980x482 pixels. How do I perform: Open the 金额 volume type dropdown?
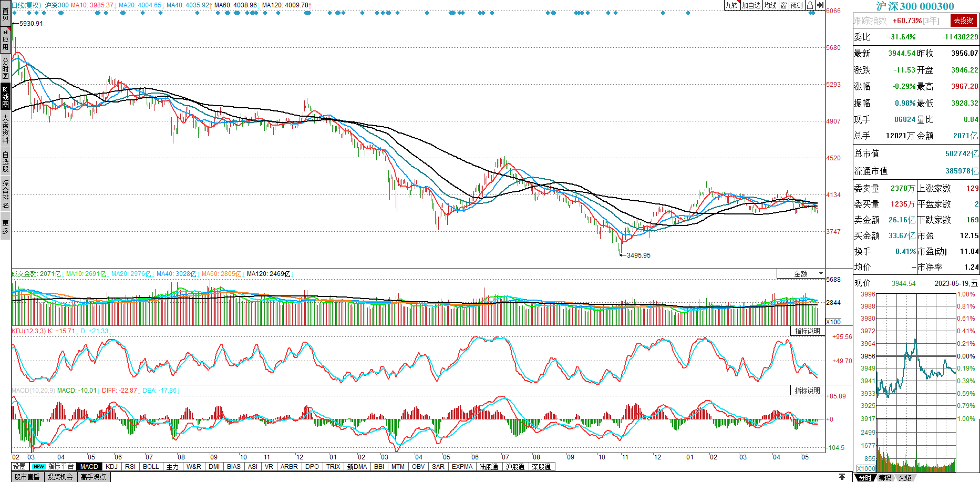(801, 274)
